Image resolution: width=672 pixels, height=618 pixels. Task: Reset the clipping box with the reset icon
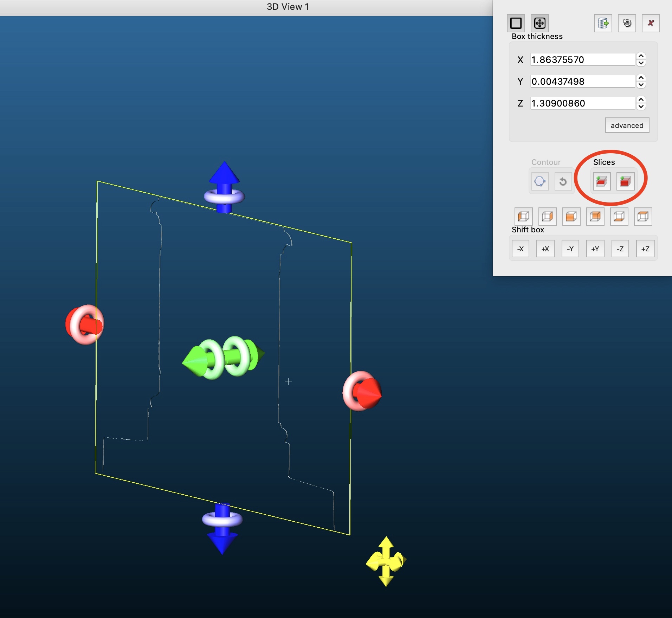(627, 23)
